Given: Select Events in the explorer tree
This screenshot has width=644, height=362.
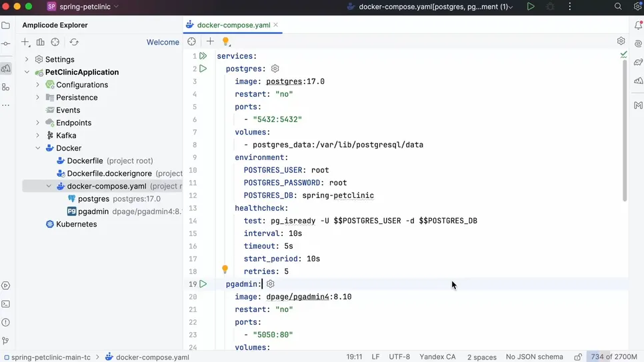Looking at the screenshot, I should point(68,110).
